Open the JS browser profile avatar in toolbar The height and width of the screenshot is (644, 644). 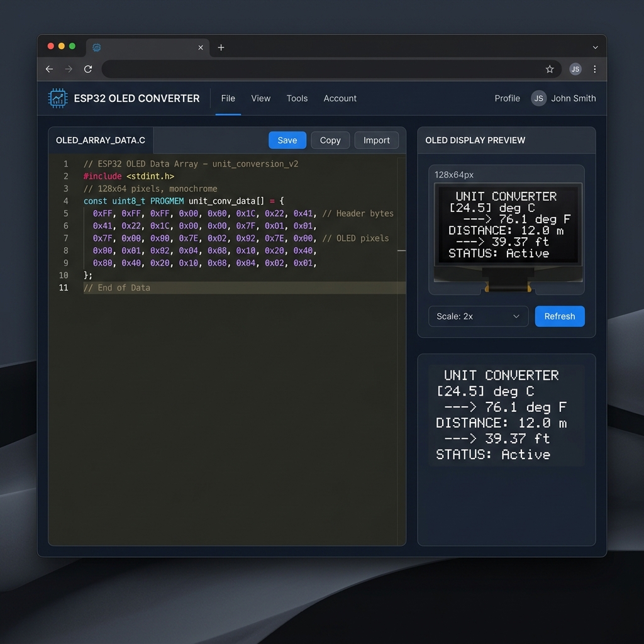(x=575, y=69)
